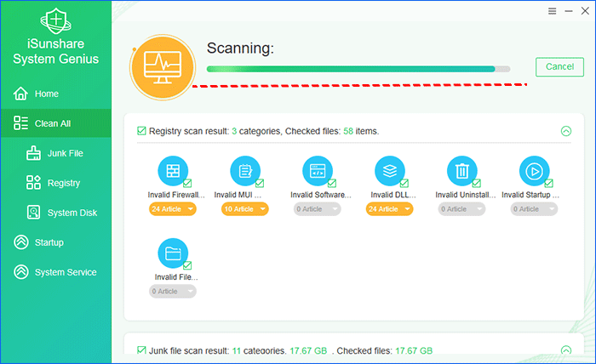Click the Clean All grid icon
This screenshot has width=596, height=364.
(20, 123)
